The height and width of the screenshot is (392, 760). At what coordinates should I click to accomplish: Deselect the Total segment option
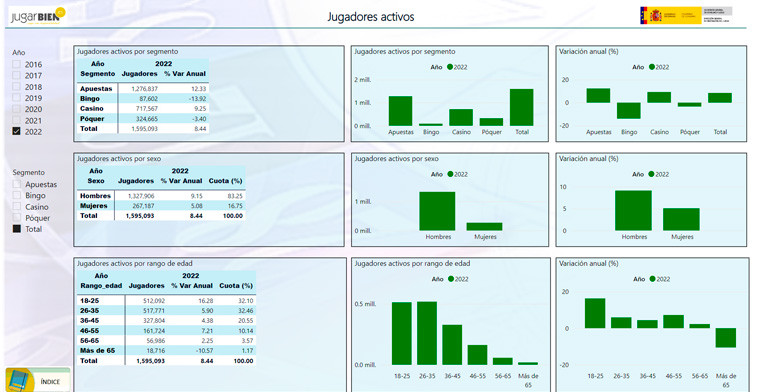pyautogui.click(x=17, y=229)
